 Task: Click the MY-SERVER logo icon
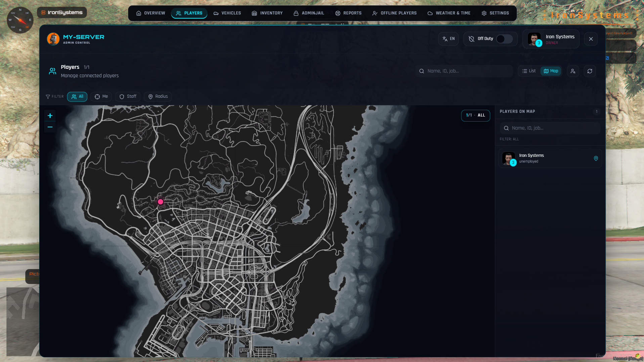pyautogui.click(x=53, y=39)
